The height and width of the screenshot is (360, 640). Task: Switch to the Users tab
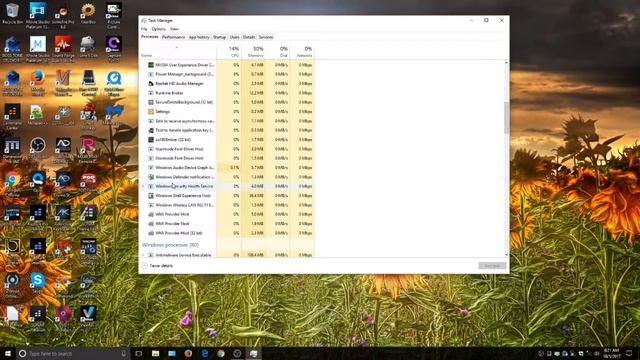click(235, 37)
